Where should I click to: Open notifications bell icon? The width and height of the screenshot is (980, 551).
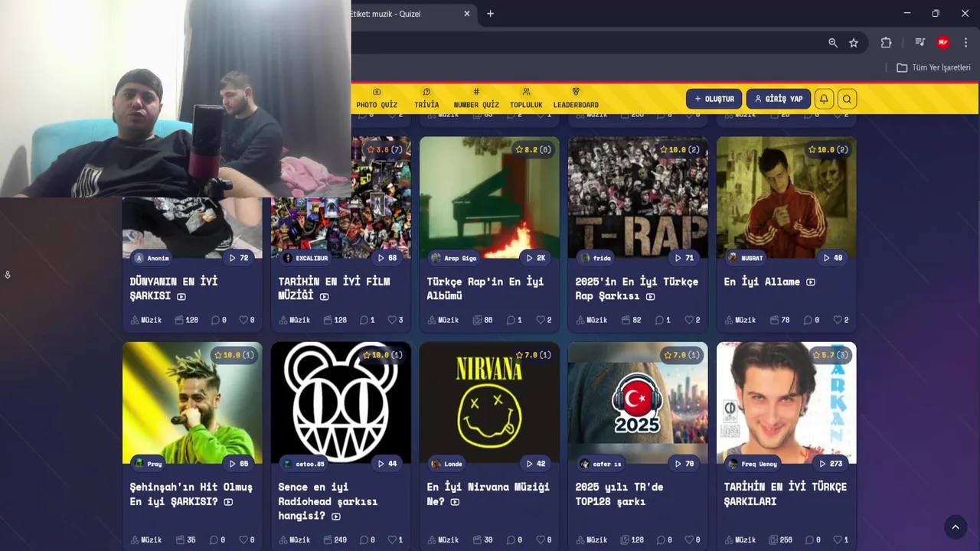click(824, 99)
